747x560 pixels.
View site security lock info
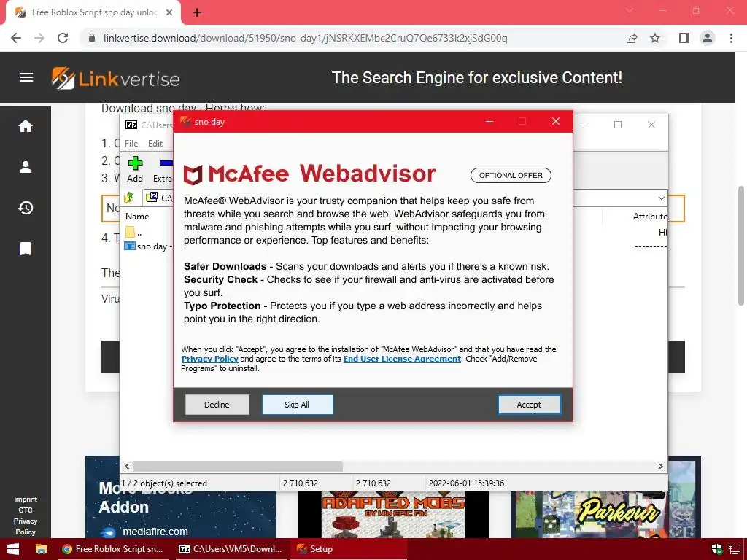pyautogui.click(x=92, y=38)
